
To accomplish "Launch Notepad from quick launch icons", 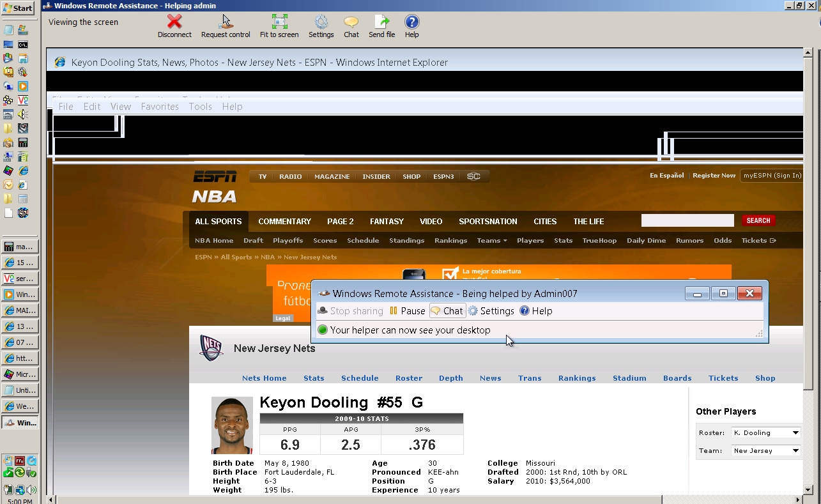I will 8,29.
